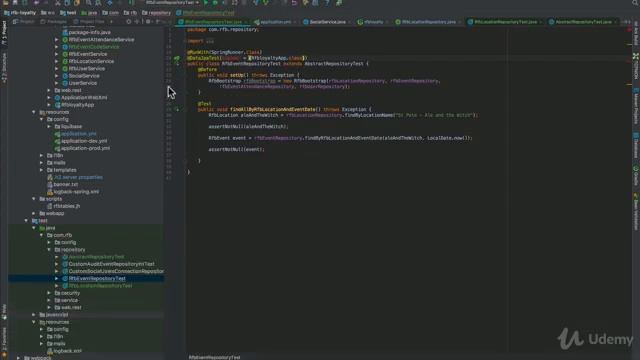
Task: Select SocialService in project tree
Action: click(x=84, y=76)
